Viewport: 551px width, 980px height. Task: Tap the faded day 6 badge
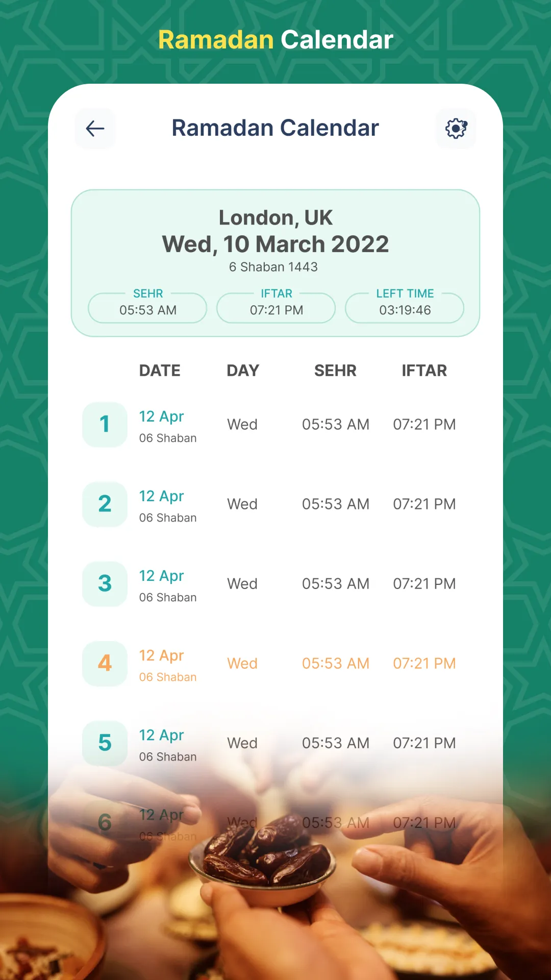pyautogui.click(x=105, y=822)
